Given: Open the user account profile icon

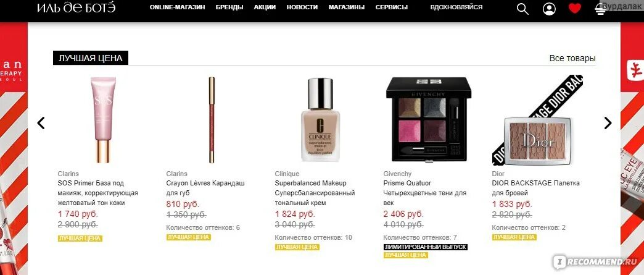Looking at the screenshot, I should [549, 9].
